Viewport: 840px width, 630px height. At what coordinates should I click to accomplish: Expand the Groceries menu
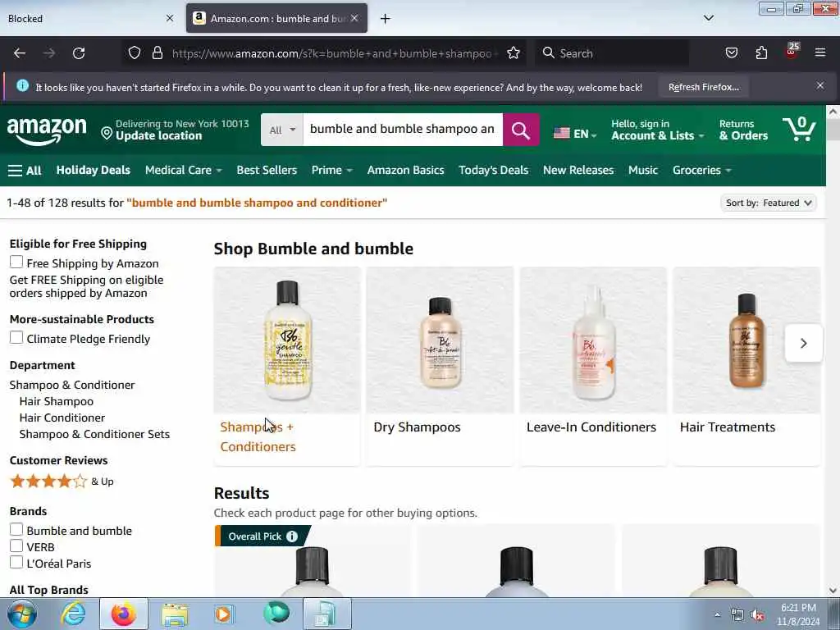click(x=702, y=171)
